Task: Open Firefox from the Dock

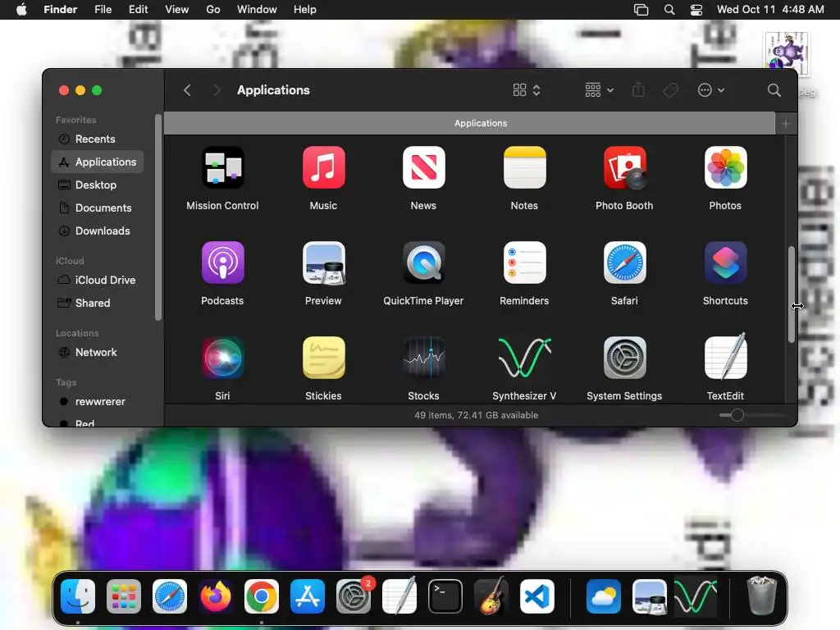Action: click(x=216, y=596)
